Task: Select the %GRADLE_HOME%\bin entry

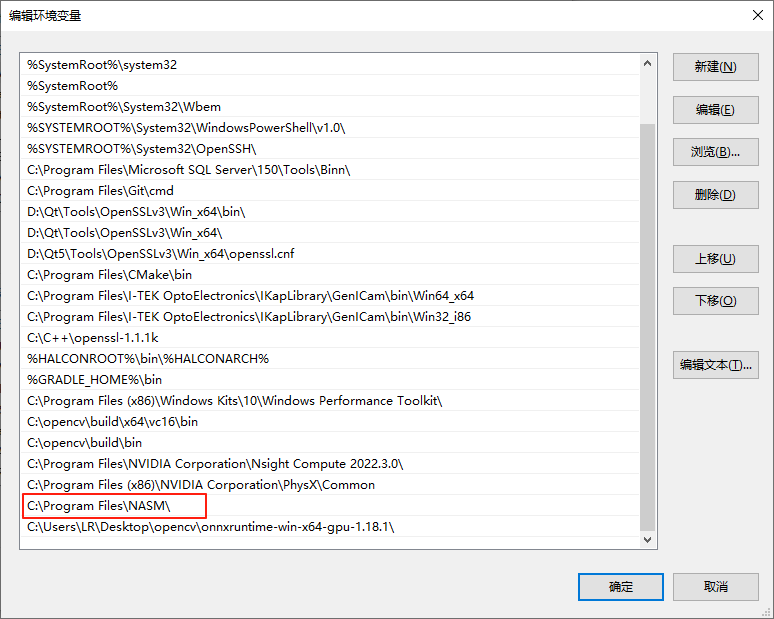Action: [x=330, y=380]
